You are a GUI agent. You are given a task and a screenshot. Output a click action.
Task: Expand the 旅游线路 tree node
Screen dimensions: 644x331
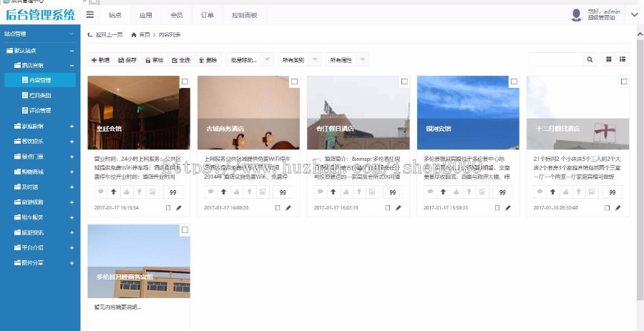[x=72, y=202]
